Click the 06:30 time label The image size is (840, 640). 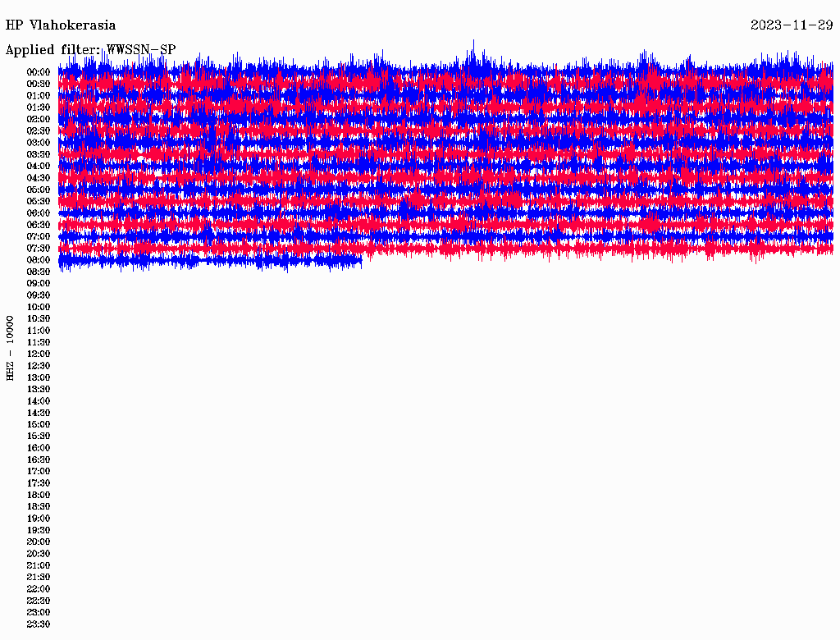pos(39,225)
